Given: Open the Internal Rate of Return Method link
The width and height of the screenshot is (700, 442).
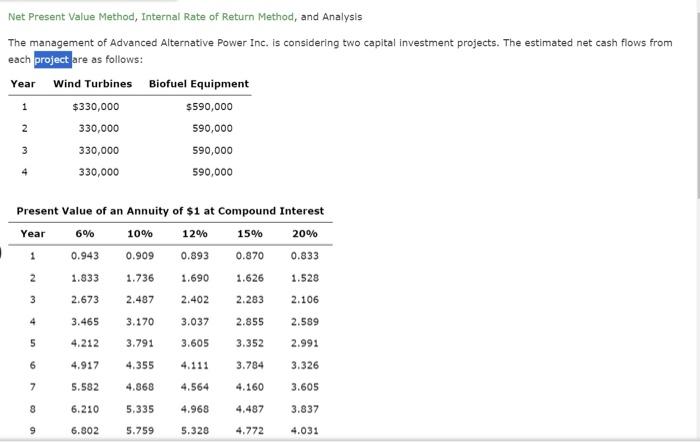Looking at the screenshot, I should [217, 17].
